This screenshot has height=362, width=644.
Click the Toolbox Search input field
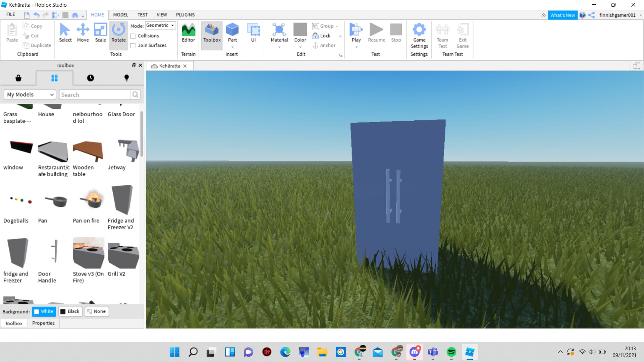(95, 95)
